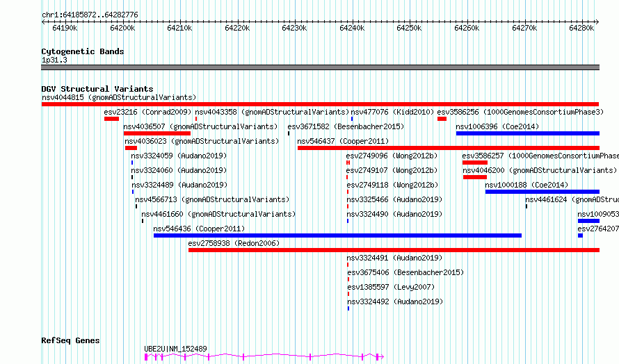Select the small blue esv2764207 bar
619x364 pixels.
coord(580,235)
